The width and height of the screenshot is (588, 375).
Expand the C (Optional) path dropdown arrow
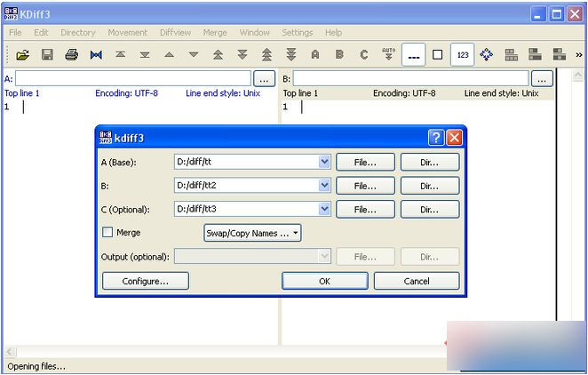click(324, 209)
